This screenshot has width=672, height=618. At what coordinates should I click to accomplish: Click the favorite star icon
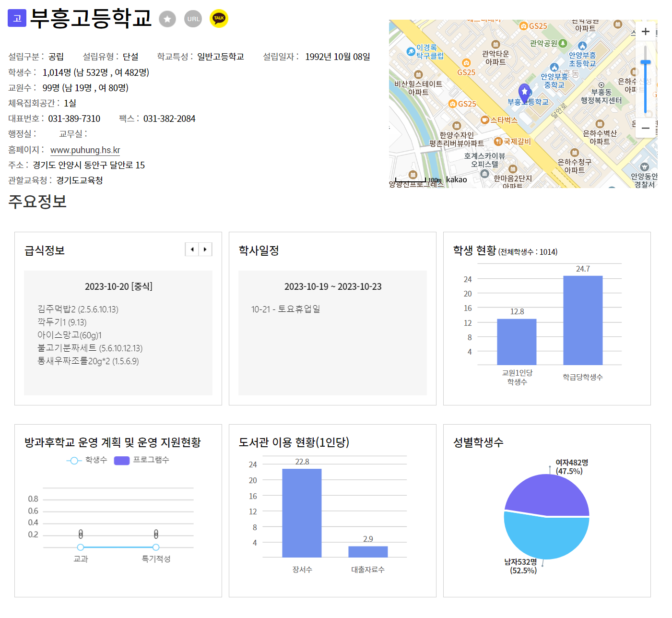pos(167,19)
